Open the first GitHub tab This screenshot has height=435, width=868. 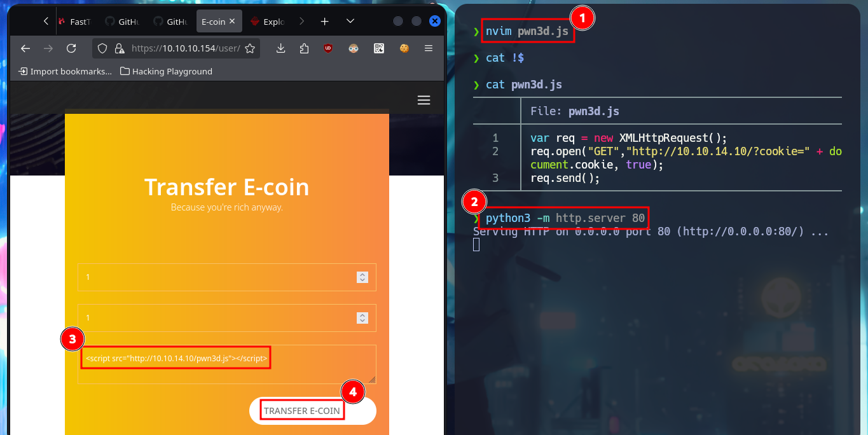coord(121,22)
